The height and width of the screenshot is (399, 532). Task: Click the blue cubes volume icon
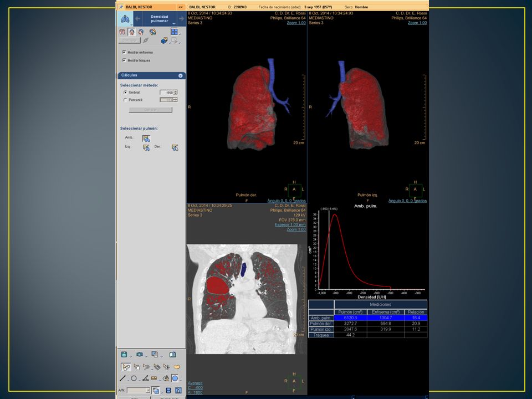point(164,40)
